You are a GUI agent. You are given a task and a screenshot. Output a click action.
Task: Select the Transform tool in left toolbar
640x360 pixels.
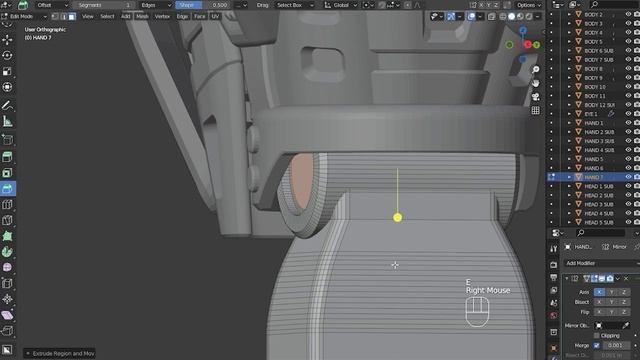pyautogui.click(x=7, y=87)
